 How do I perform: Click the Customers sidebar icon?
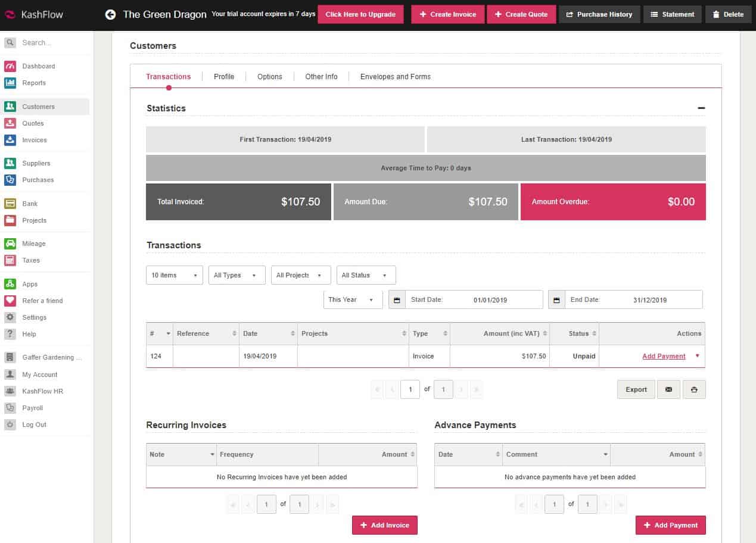pyautogui.click(x=10, y=107)
